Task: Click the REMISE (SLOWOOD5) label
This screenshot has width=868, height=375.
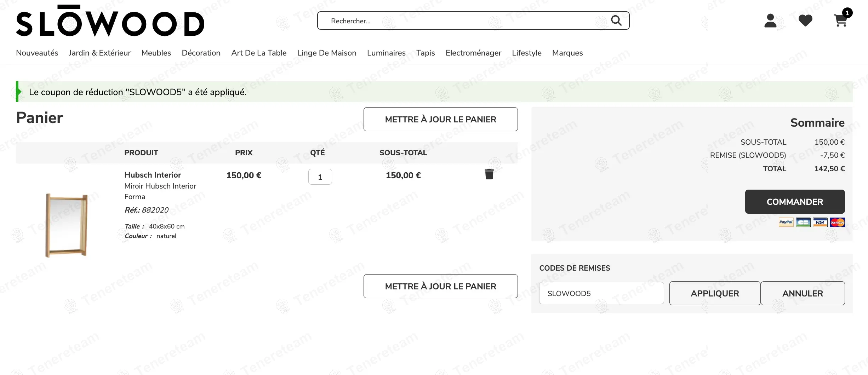Action: click(748, 155)
